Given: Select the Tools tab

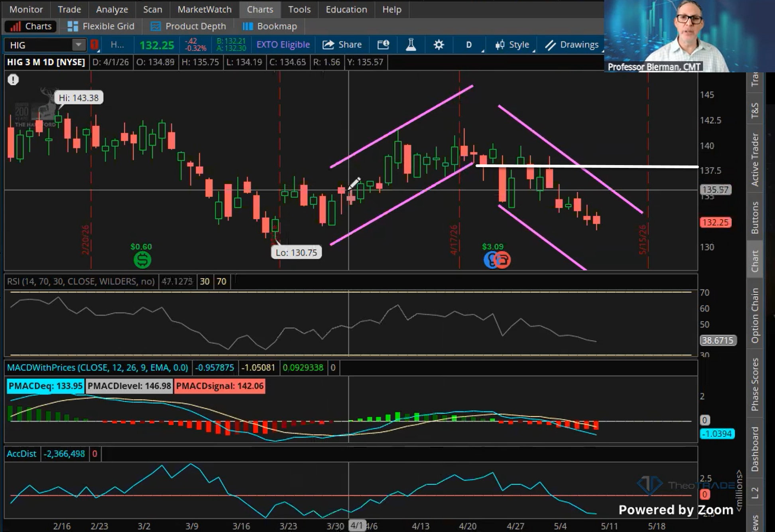Looking at the screenshot, I should point(299,9).
